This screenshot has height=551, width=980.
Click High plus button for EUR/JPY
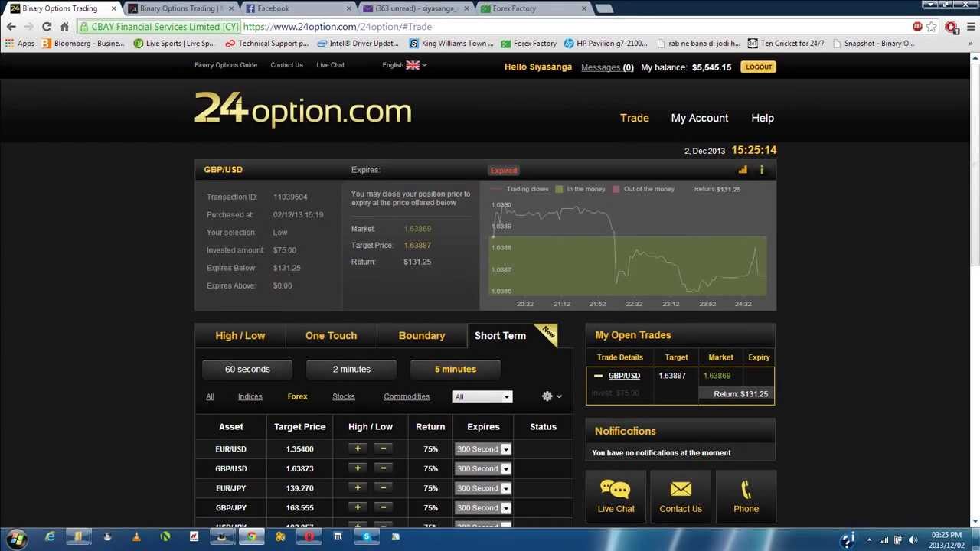click(358, 487)
